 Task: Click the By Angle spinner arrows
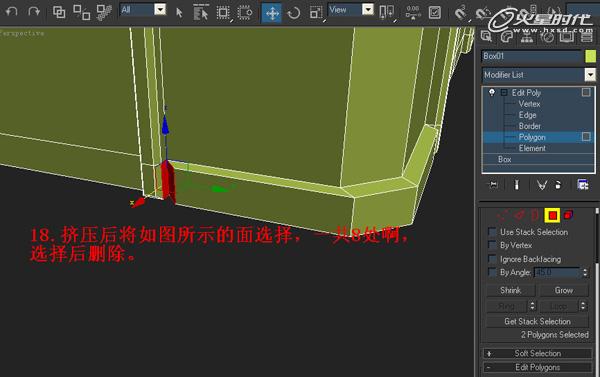(585, 272)
